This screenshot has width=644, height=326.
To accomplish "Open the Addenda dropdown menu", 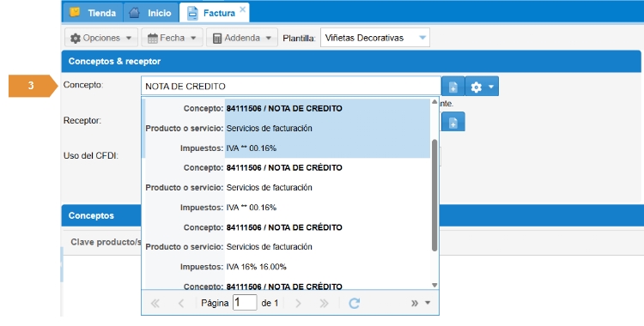I will point(242,38).
